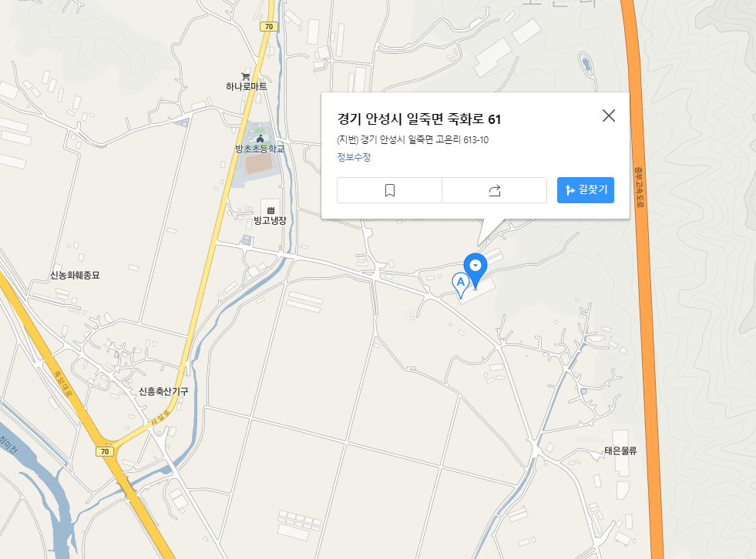Screen dimensions: 756x559
Task: Select the 방초초등학교 school icon
Action: tap(260, 139)
